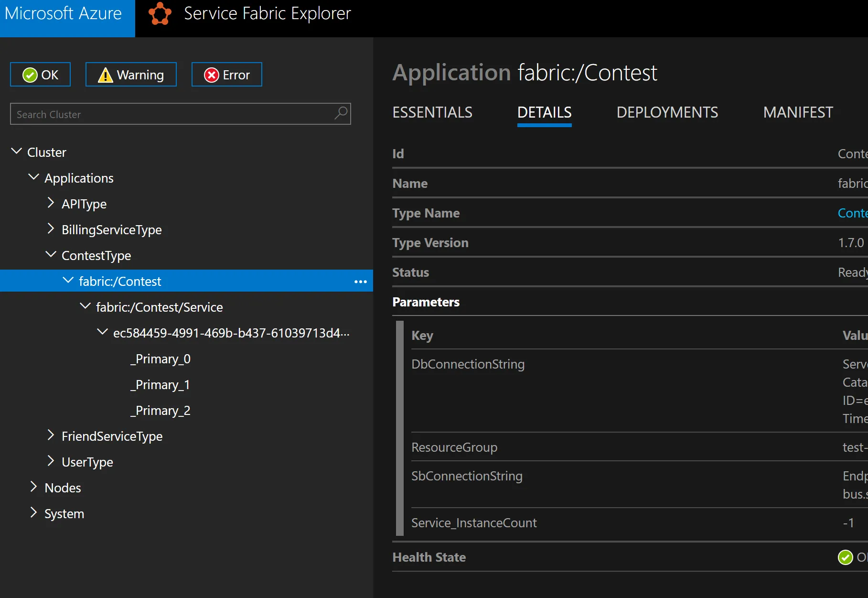Select the fabric:/Contest/Service tree item
The image size is (868, 598).
point(159,307)
